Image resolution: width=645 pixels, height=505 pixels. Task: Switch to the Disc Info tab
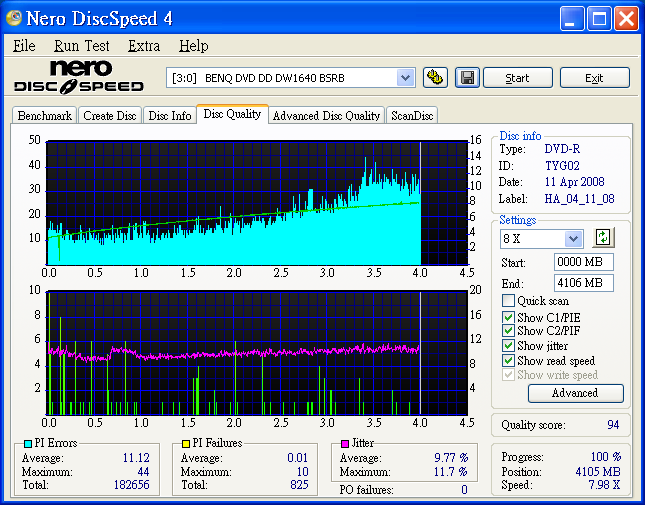(170, 116)
